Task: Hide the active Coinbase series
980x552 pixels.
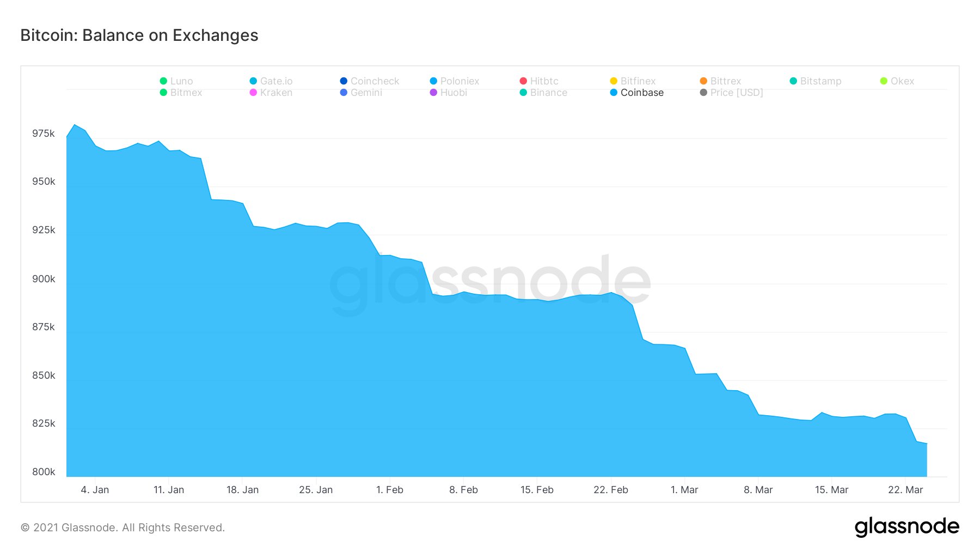Action: (x=637, y=93)
